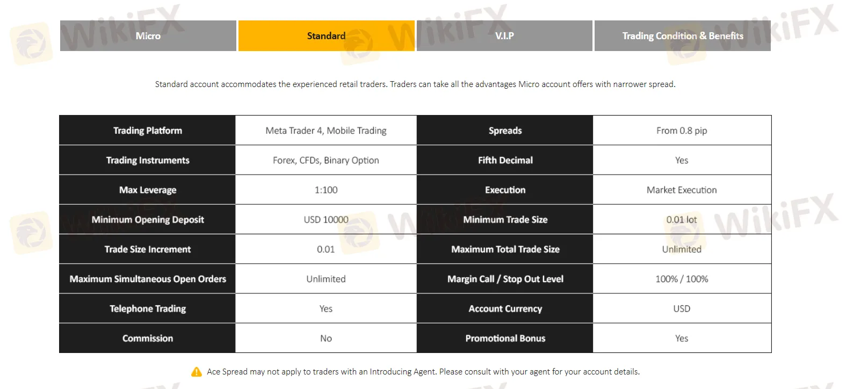The height and width of the screenshot is (389, 868).
Task: Click the Commission label cell
Action: 148,338
